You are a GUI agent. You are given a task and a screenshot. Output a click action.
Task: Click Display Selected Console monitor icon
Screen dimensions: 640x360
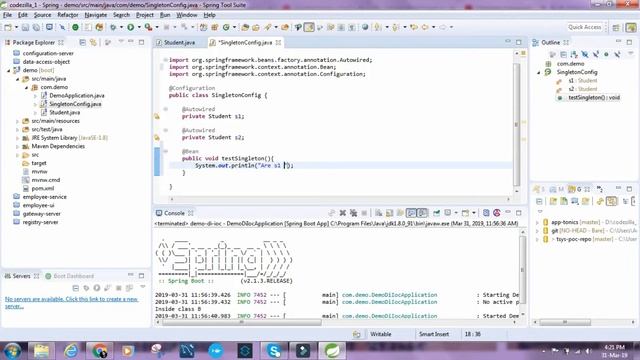pos(448,213)
